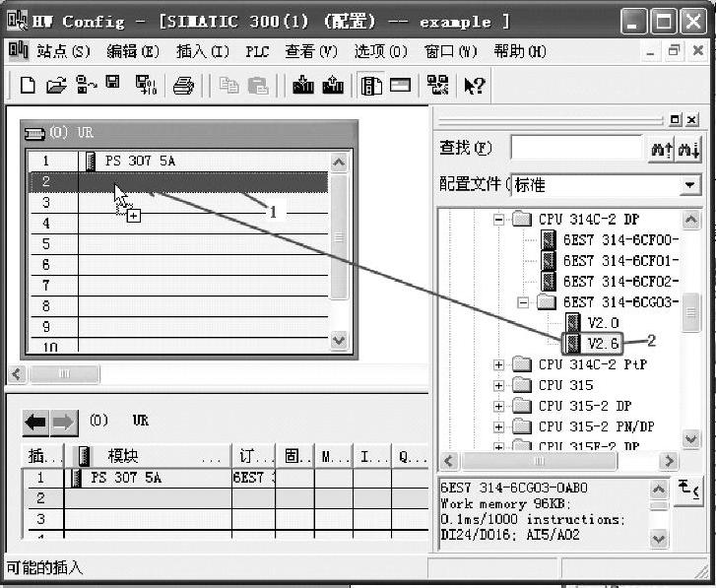Click the 订 order number column header
This screenshot has width=716, height=588.
tap(253, 456)
